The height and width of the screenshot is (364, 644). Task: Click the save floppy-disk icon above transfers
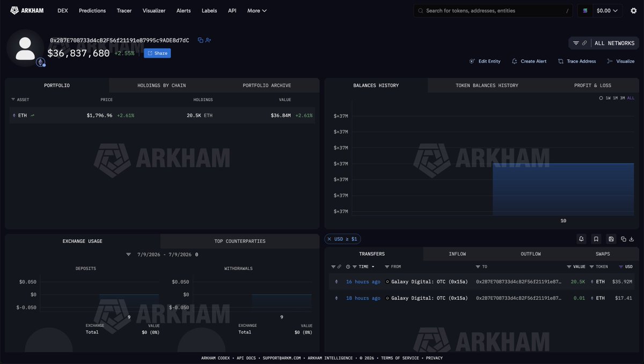(x=611, y=239)
